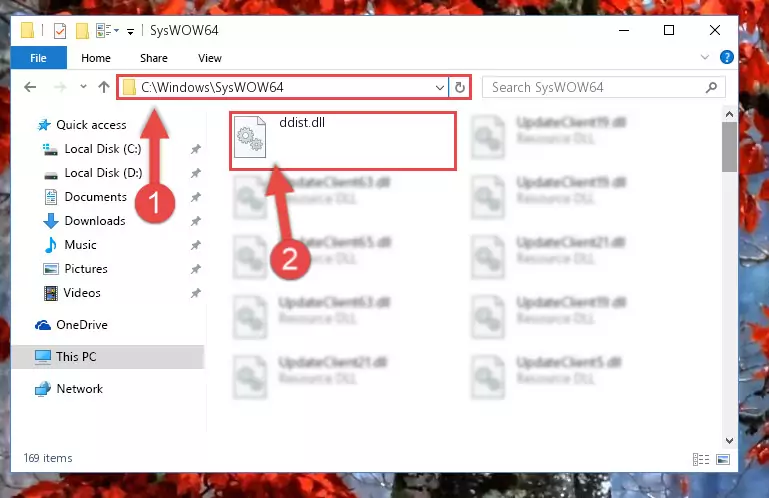Go up one folder level arrow

click(x=103, y=87)
